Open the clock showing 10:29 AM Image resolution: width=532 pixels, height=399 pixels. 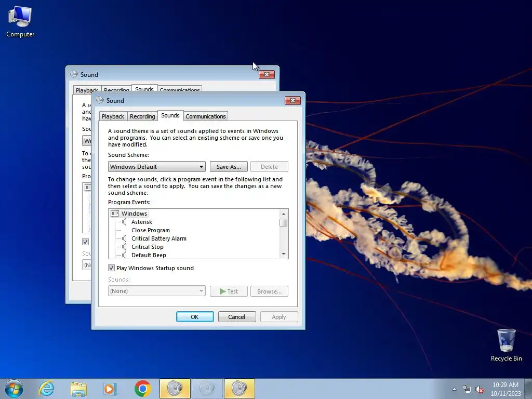[x=505, y=389]
